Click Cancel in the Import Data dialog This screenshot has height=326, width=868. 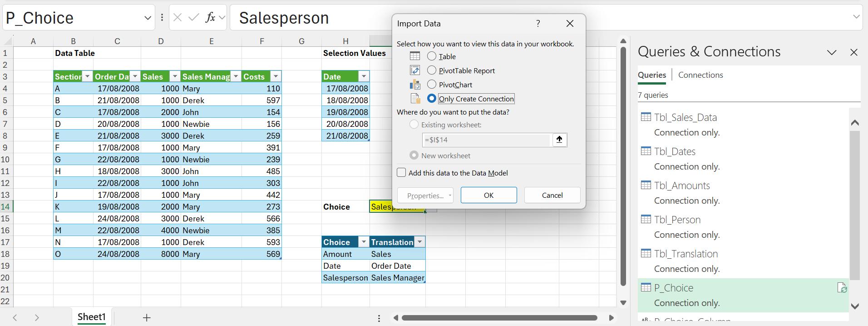tap(552, 195)
